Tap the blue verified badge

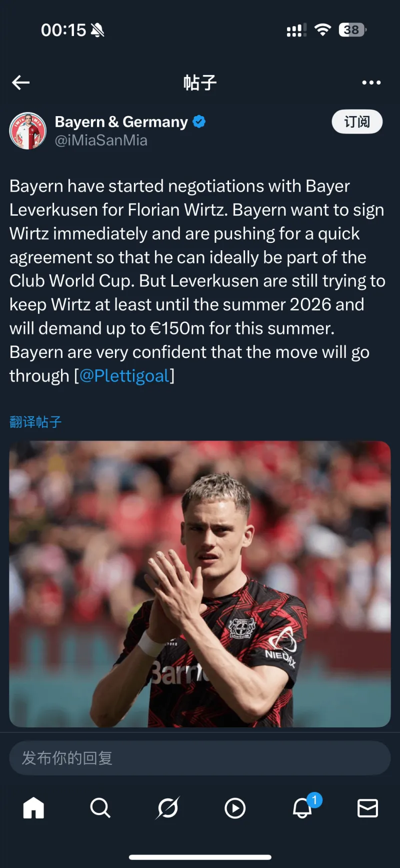click(199, 122)
